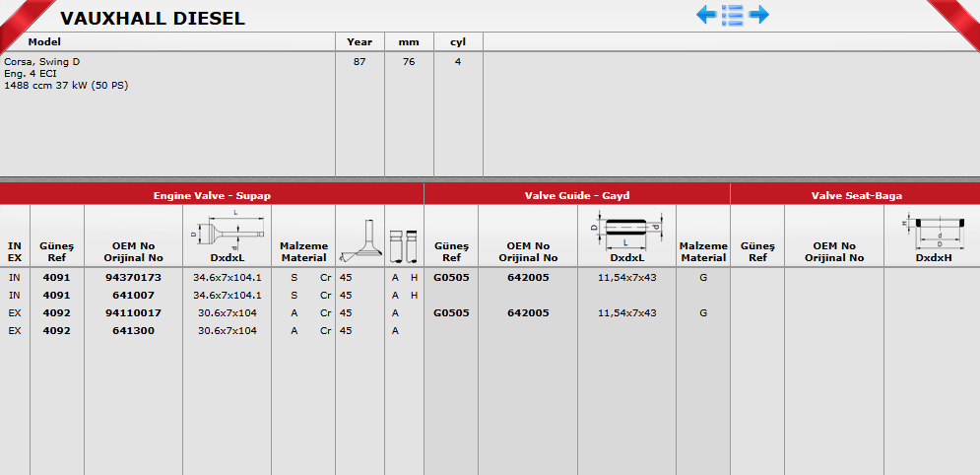Viewport: 980px width, 475px height.
Task: Open OEM number 641300
Action: 133,330
